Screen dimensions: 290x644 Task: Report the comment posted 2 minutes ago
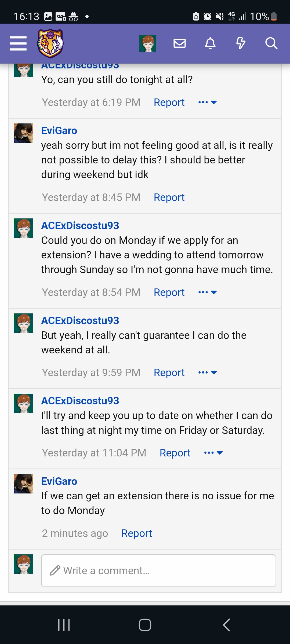click(137, 533)
